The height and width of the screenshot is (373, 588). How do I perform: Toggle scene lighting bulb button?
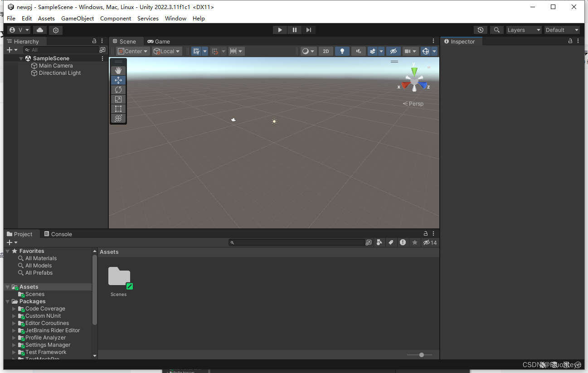pyautogui.click(x=342, y=51)
